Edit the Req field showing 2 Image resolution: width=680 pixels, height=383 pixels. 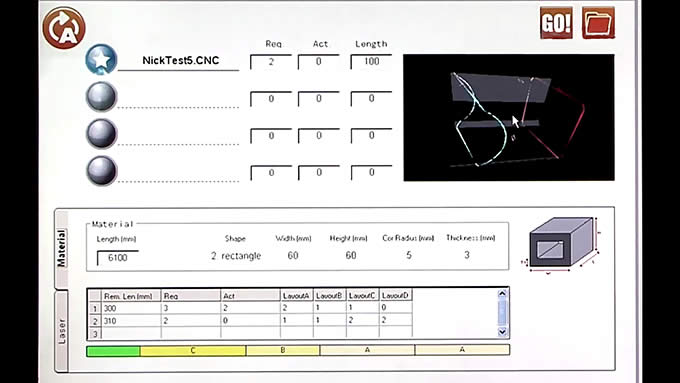(271, 62)
